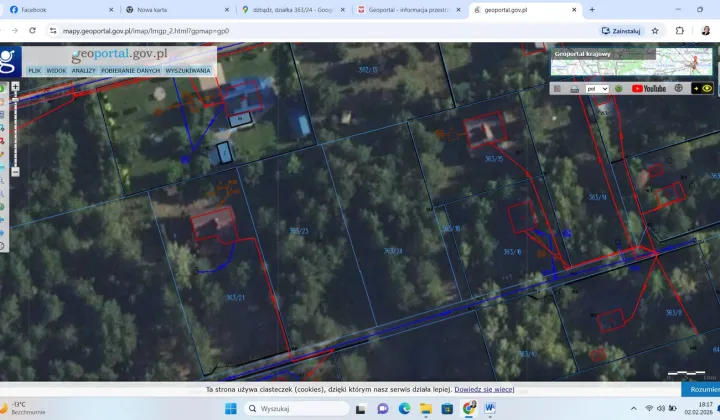
Task: Click the zoom out minus button
Action: 15,172
